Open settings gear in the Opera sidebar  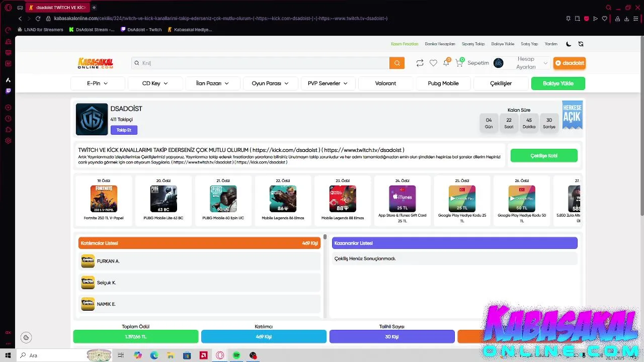[x=8, y=141]
